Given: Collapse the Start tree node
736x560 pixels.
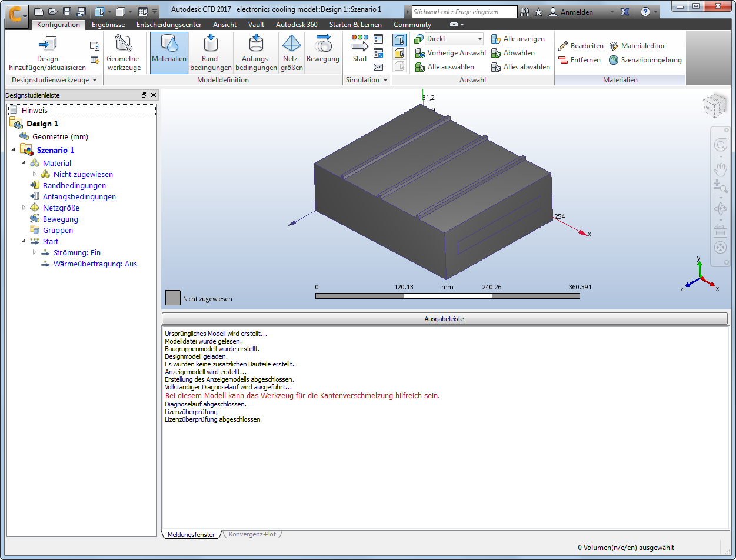Looking at the screenshot, I should [x=24, y=241].
